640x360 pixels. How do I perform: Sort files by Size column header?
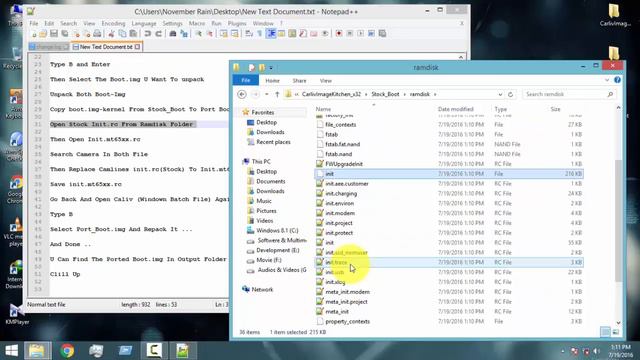click(x=555, y=109)
